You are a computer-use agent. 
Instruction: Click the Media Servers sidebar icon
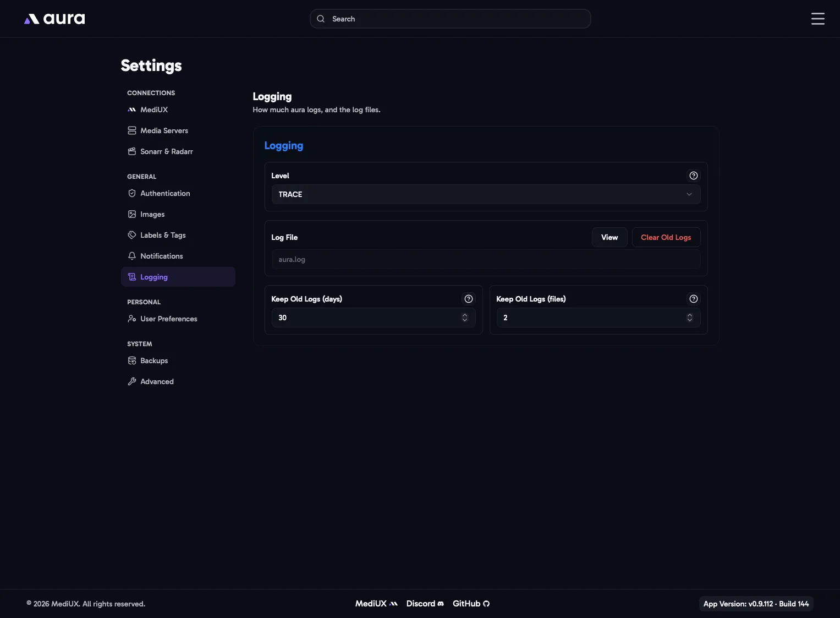[132, 130]
